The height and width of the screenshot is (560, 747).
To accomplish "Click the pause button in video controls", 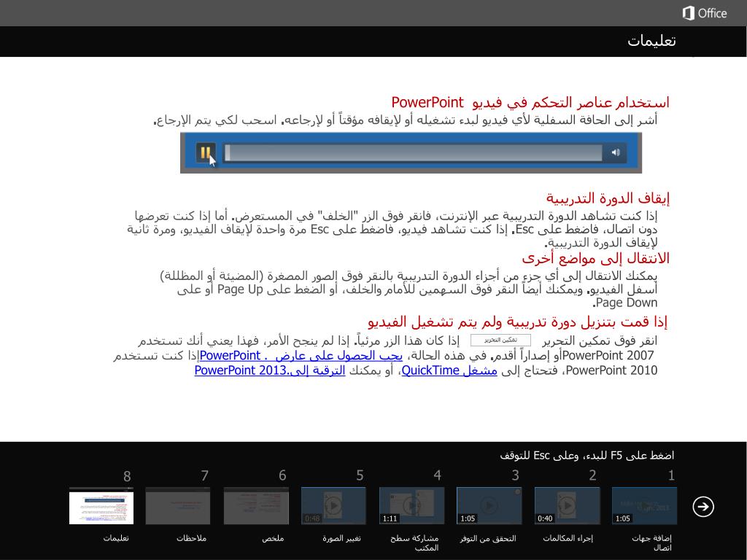I will click(205, 152).
